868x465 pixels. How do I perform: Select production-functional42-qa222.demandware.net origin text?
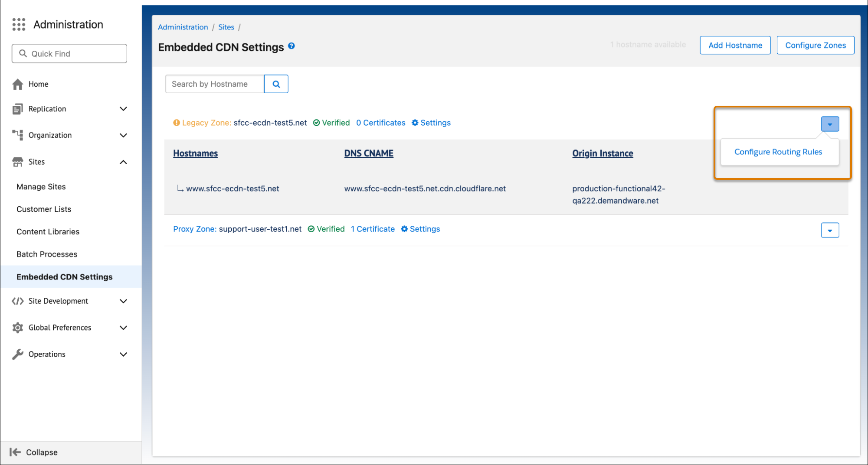point(619,195)
